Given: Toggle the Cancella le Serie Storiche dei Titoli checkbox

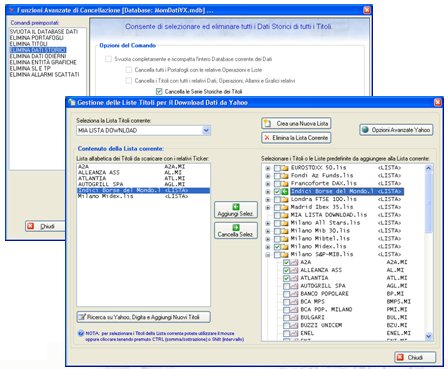Looking at the screenshot, I should tap(159, 91).
